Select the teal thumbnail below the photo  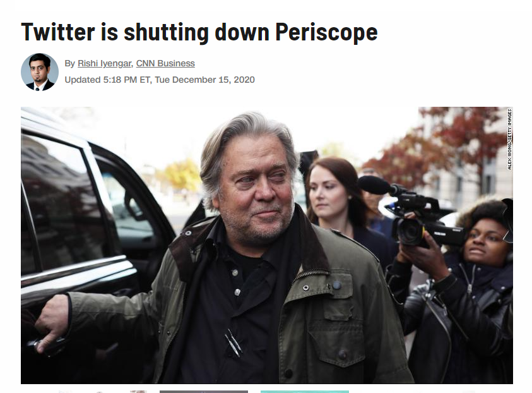tap(305, 392)
